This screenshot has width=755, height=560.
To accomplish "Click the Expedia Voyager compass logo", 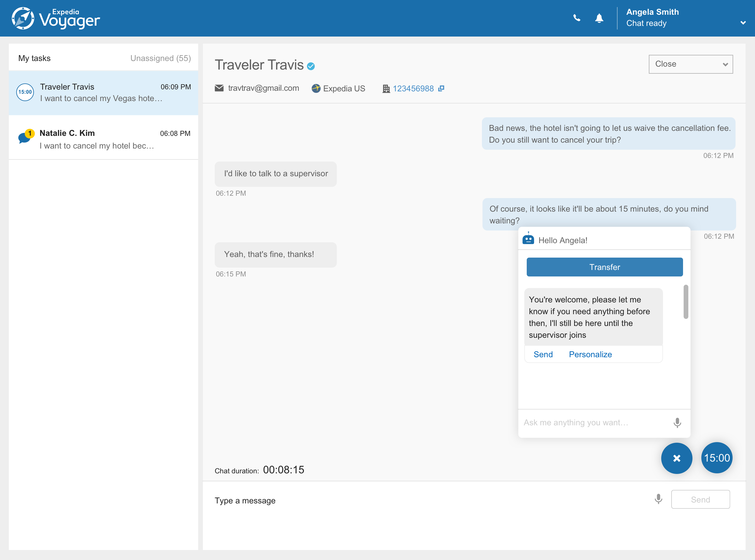I will 23,18.
